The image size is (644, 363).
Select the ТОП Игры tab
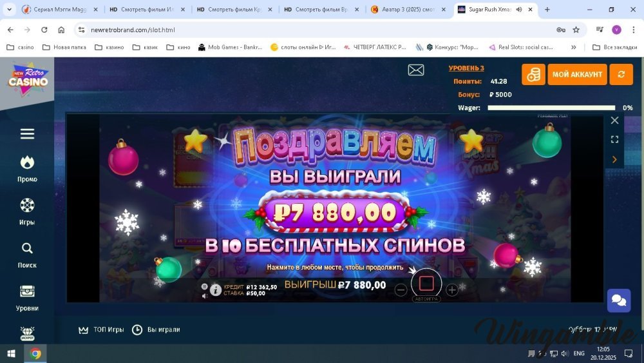coord(101,329)
